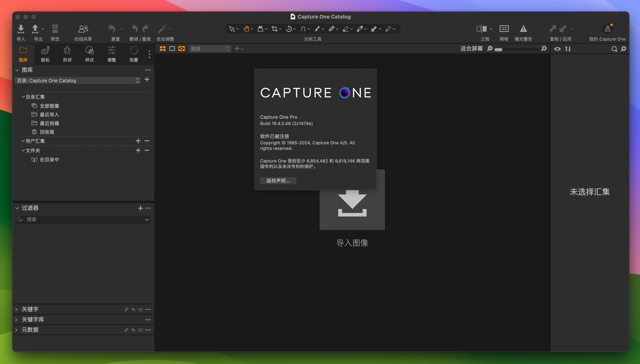640x364 pixels.
Task: Switch to multi-view grid mode
Action: (x=162, y=49)
